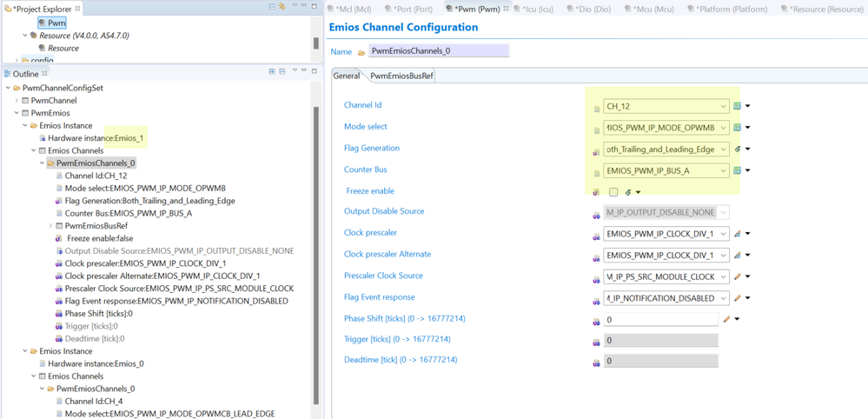Image resolution: width=868 pixels, height=419 pixels.
Task: Click the variant icon left of Output Disable Source
Action: point(596,215)
